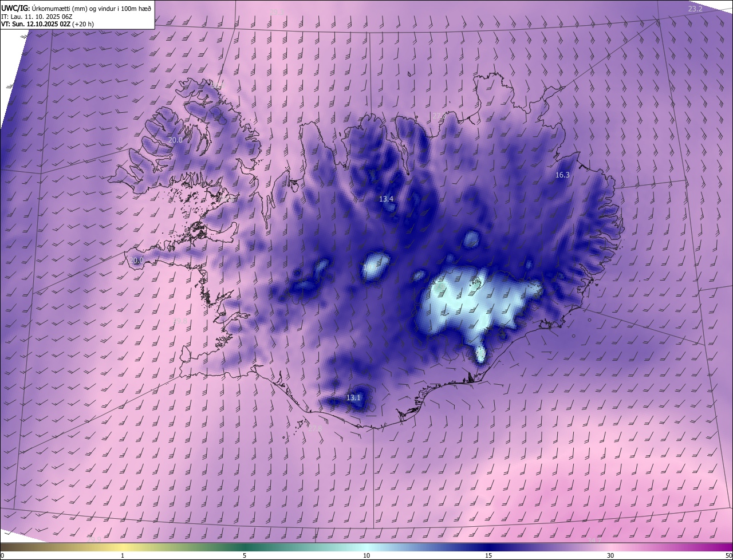Click the 'IT: Lau. 11. 10. 2025 06Z' line
Viewport: 733px width, 560px height.
point(37,17)
